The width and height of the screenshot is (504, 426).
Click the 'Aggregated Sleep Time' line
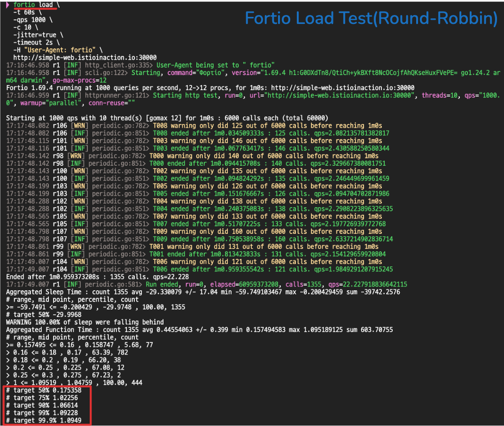[203, 292]
